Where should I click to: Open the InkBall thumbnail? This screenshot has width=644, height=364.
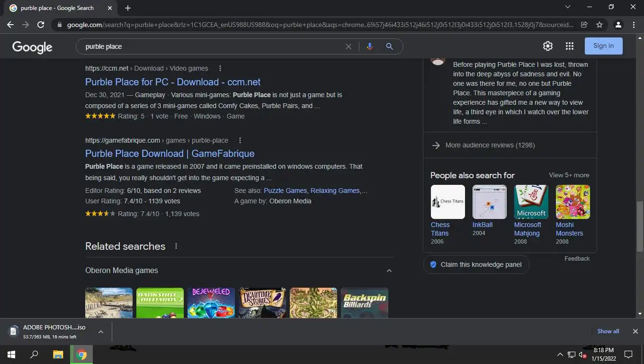pos(490,202)
